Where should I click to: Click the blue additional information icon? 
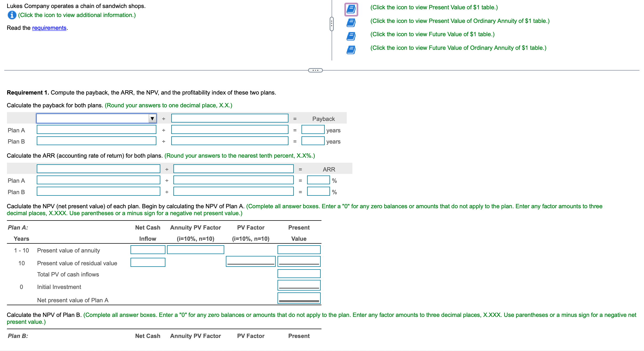tap(12, 15)
